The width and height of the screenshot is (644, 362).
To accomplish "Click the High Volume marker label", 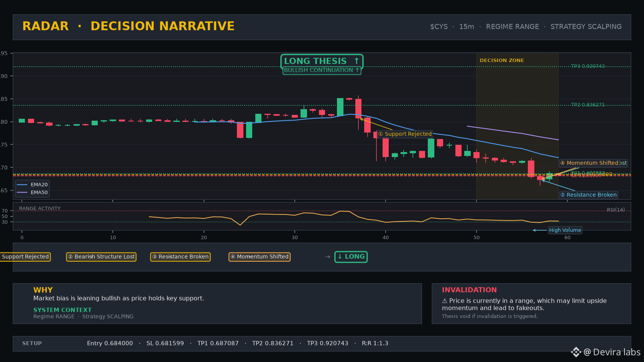I will [x=565, y=230].
